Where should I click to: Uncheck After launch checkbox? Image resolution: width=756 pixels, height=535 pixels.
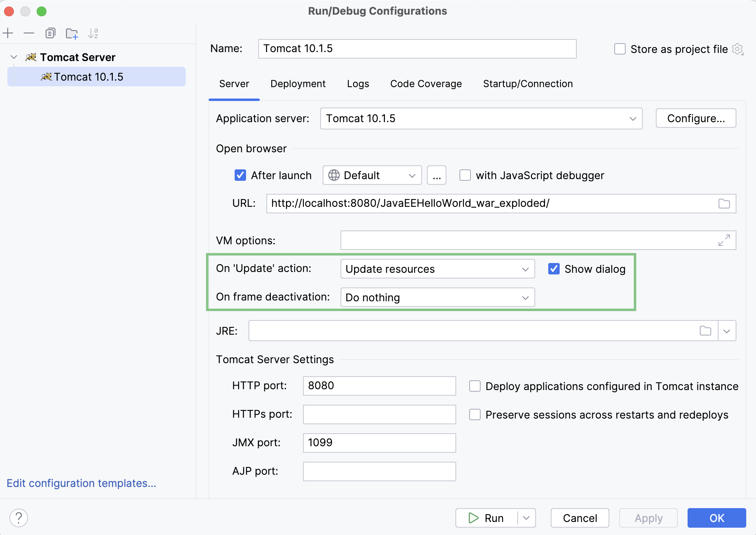240,175
